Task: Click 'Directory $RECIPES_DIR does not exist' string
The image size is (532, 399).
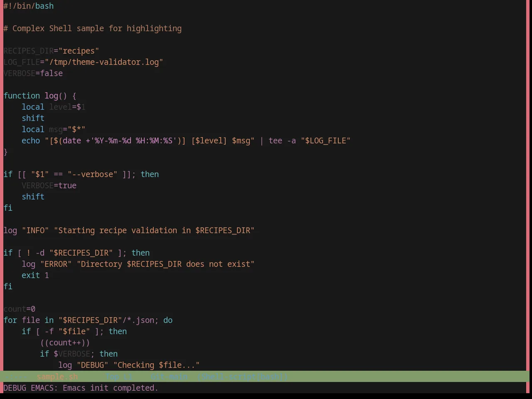Action: [165, 264]
